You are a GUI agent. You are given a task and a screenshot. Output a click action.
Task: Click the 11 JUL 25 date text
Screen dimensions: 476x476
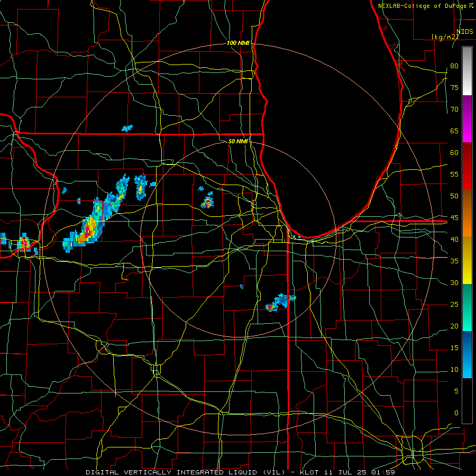pyautogui.click(x=345, y=472)
